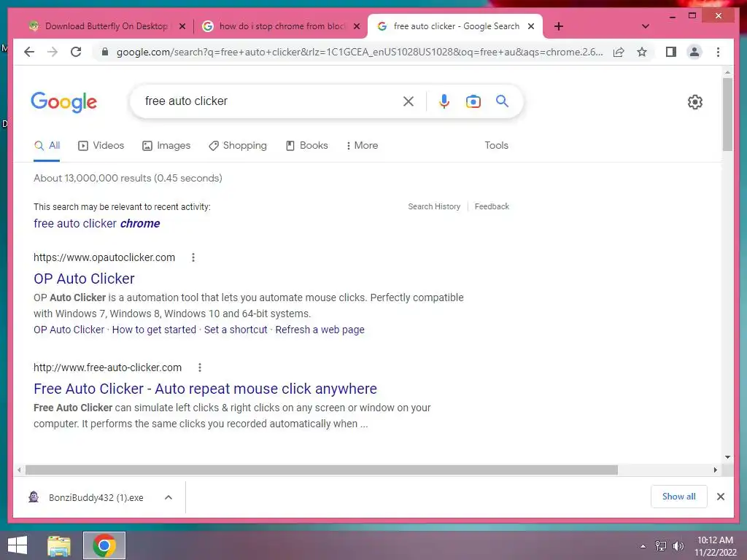Close the 'how do i stop chrome' tab
The height and width of the screenshot is (560, 747).
[356, 26]
